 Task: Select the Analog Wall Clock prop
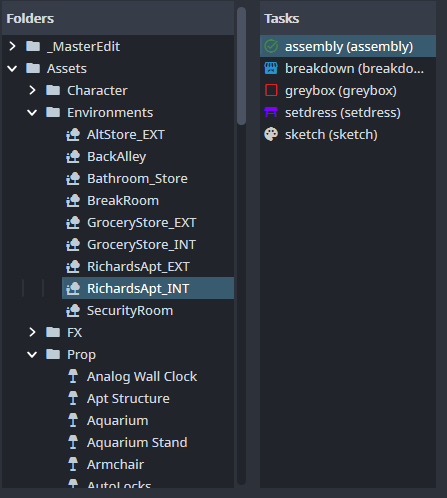[x=142, y=377]
